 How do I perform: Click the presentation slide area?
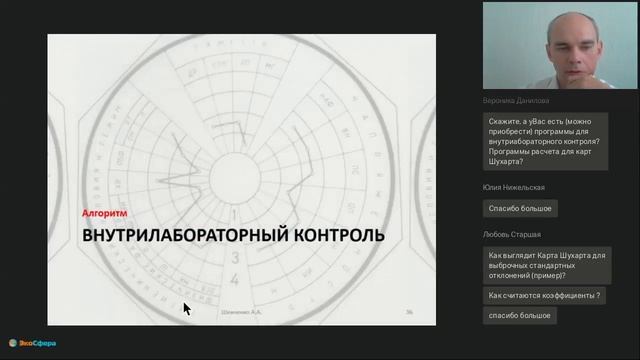click(242, 180)
